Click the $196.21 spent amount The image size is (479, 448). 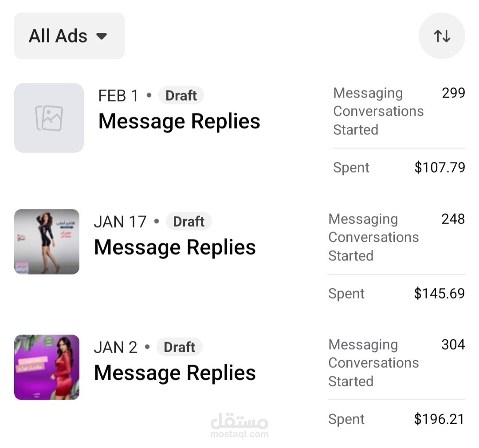[x=439, y=419]
